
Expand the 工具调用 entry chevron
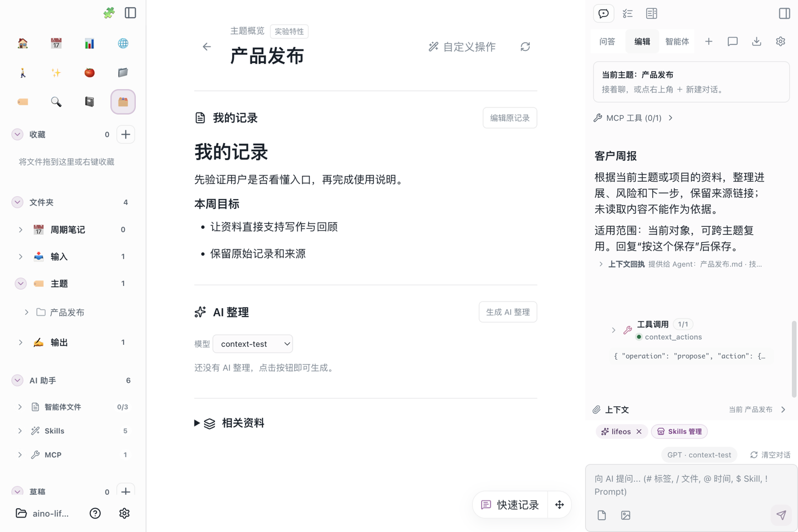coord(613,330)
